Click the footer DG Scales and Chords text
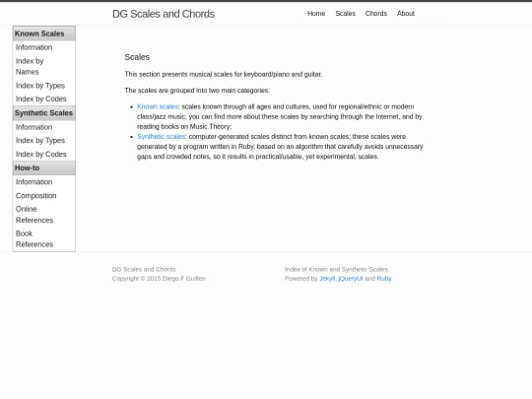Image resolution: width=532 pixels, height=399 pixels. 144,269
